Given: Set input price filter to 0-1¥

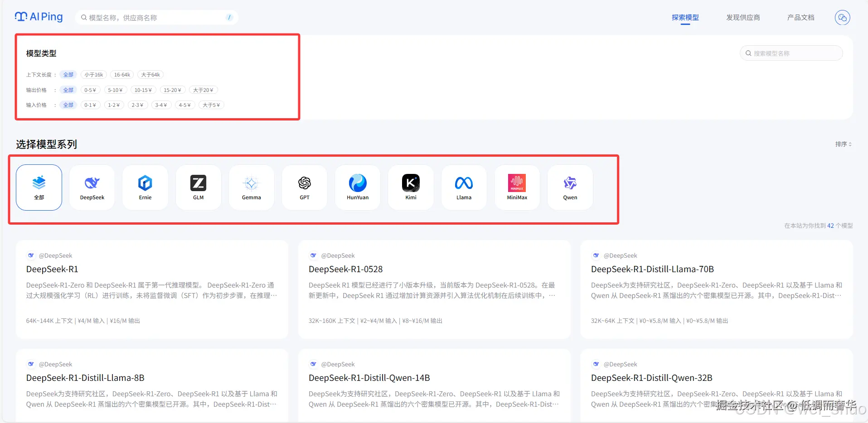Looking at the screenshot, I should point(90,105).
